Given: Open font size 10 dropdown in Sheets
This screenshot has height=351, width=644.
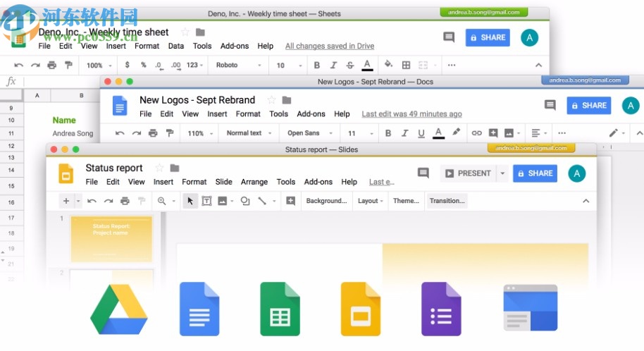Looking at the screenshot, I should click(x=289, y=66).
